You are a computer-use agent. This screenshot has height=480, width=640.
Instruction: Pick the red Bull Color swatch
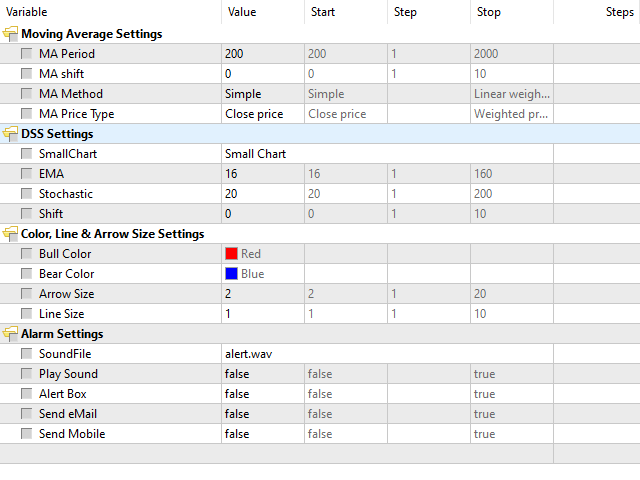tap(231, 254)
